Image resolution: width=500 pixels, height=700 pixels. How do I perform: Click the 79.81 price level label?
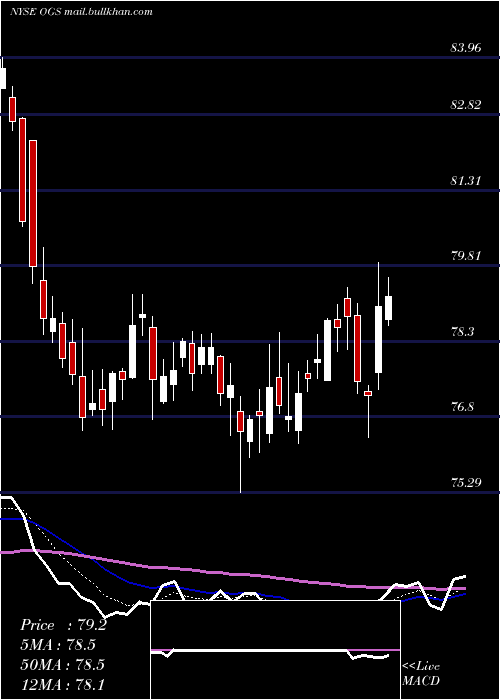click(466, 256)
